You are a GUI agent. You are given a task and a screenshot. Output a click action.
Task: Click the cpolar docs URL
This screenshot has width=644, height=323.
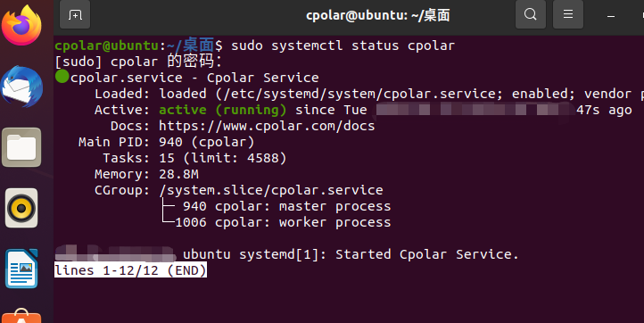click(x=267, y=126)
